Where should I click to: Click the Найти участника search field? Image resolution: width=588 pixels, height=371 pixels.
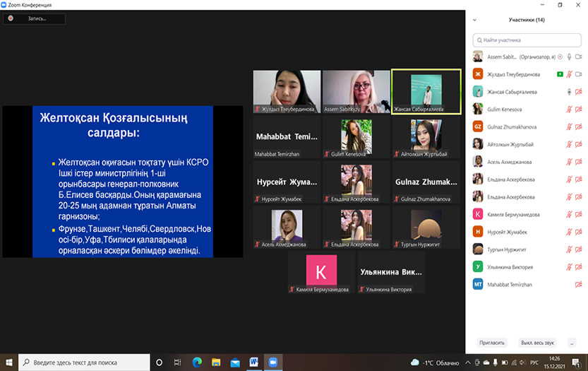point(528,40)
